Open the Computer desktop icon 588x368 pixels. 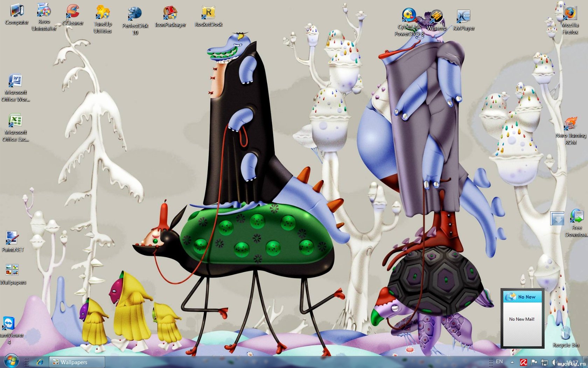click(x=17, y=14)
